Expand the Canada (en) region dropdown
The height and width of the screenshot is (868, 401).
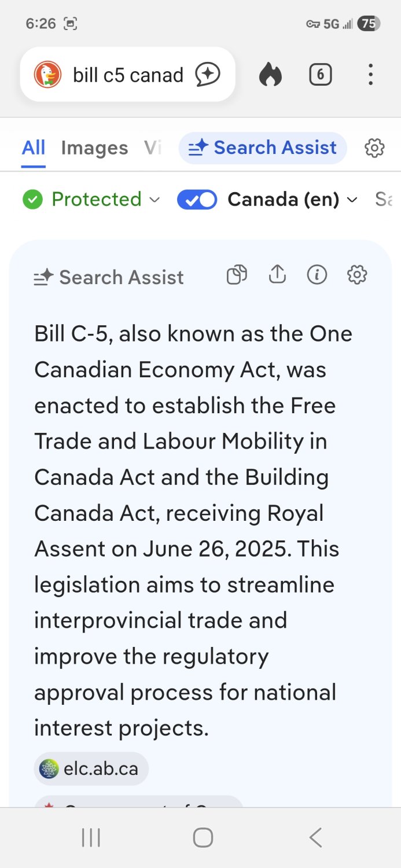293,200
